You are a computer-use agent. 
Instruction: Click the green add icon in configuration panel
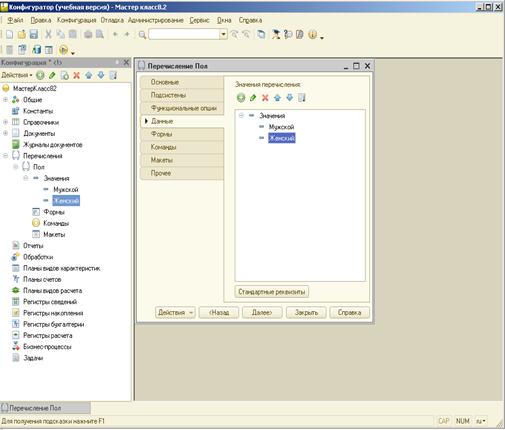click(x=40, y=75)
